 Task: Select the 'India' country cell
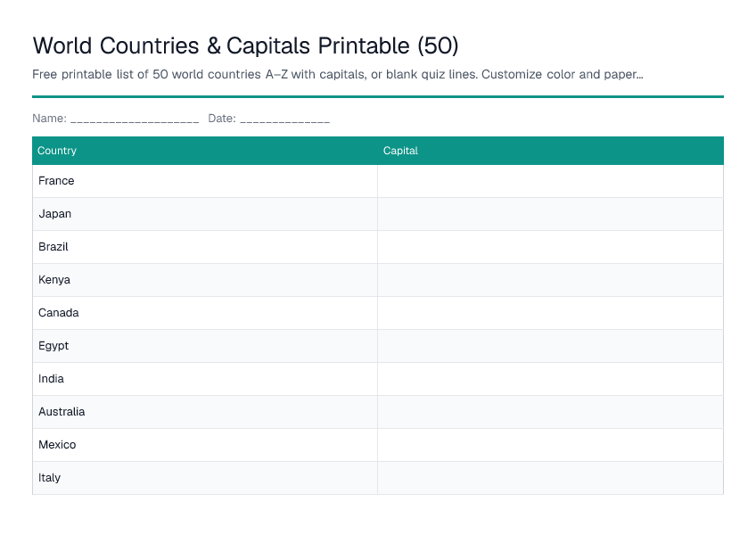pyautogui.click(x=205, y=379)
